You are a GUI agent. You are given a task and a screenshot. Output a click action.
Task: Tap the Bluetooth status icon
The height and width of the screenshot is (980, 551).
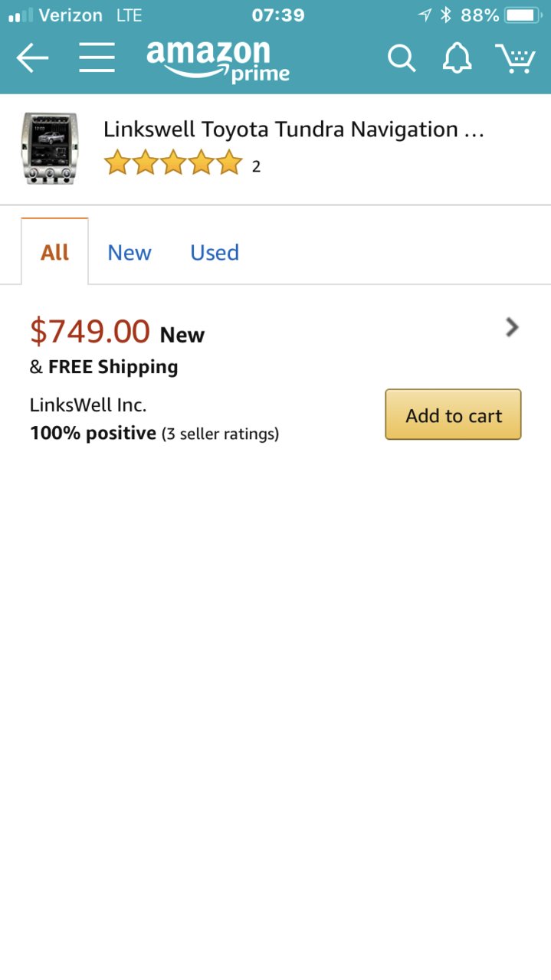tap(445, 15)
